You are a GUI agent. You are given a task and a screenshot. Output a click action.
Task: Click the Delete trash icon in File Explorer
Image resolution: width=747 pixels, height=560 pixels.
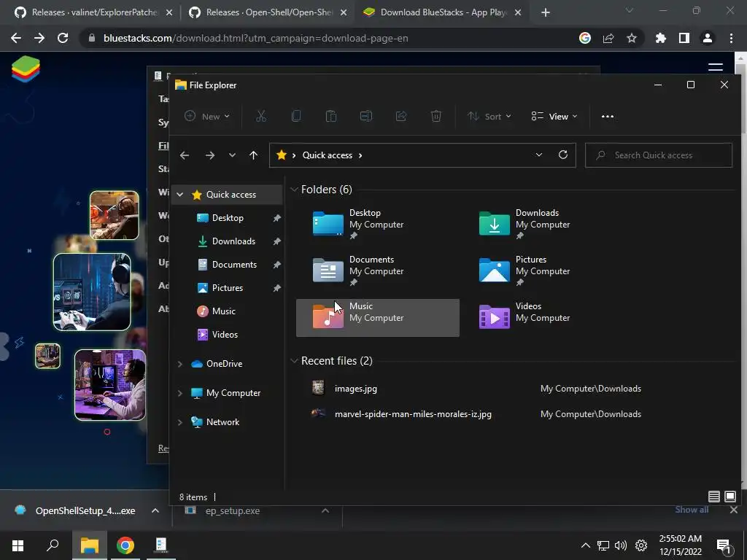click(x=436, y=116)
